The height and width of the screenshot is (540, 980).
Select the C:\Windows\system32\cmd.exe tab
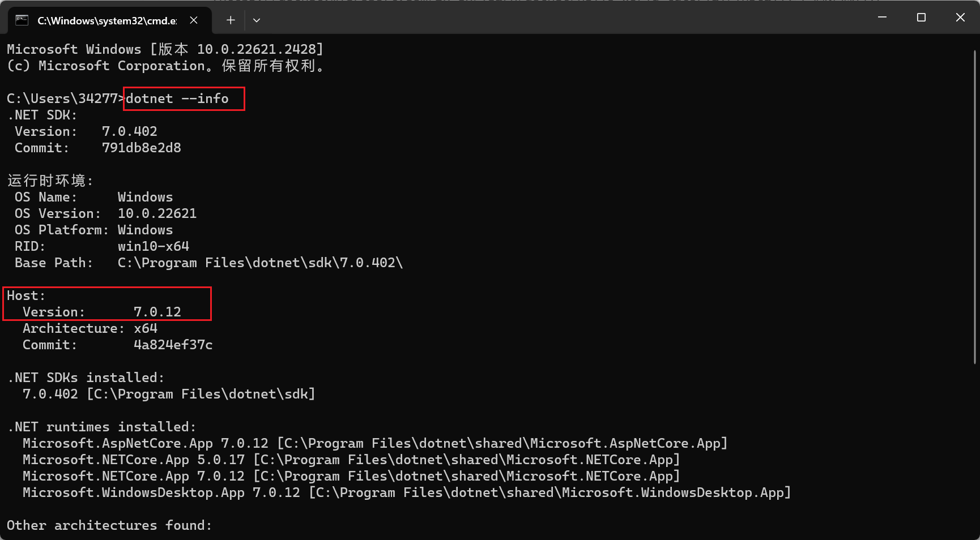[106, 20]
